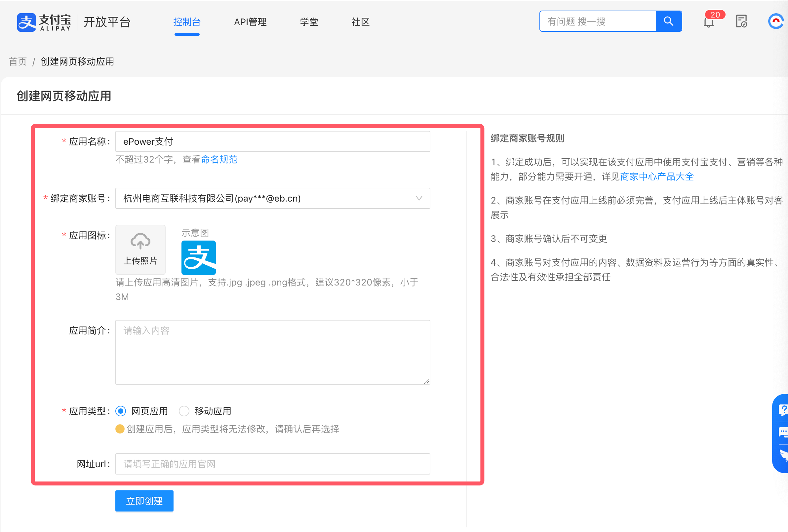This screenshot has height=532, width=788.
Task: Focus the 应用名称 input field
Action: 273,141
